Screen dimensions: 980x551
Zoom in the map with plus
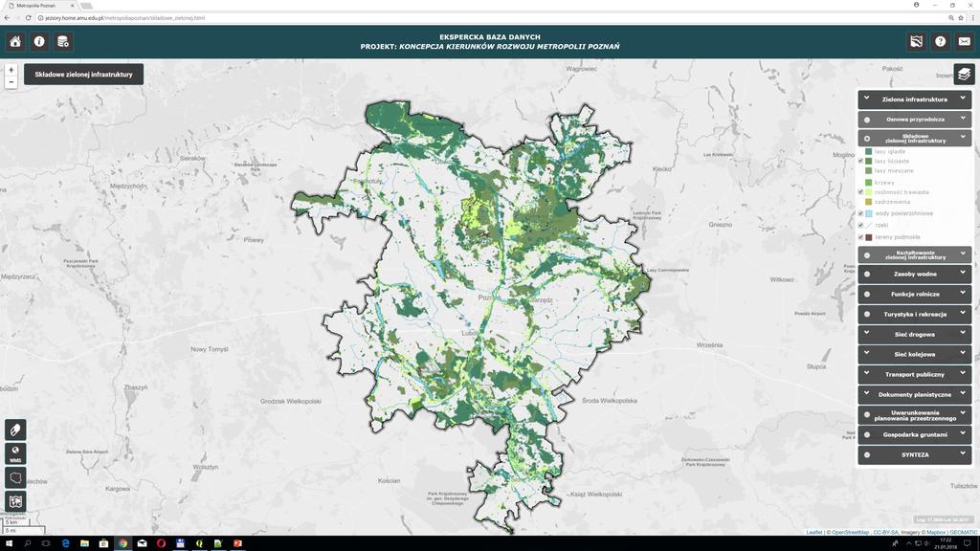11,70
